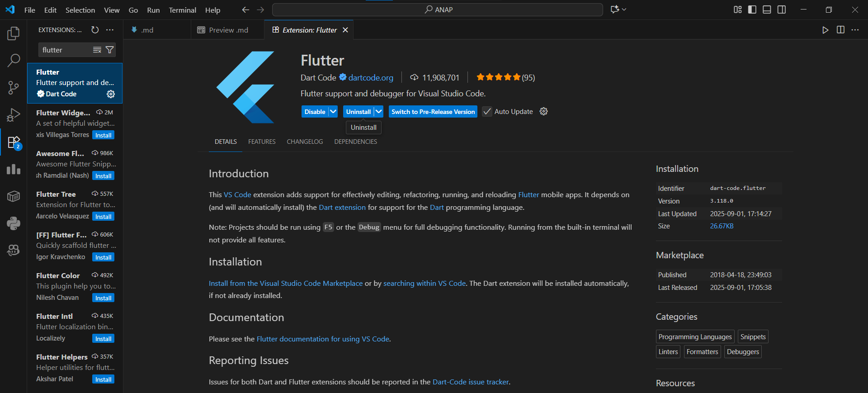Open the Explorer view in activity bar
Screen dimensions: 868x393
click(14, 33)
